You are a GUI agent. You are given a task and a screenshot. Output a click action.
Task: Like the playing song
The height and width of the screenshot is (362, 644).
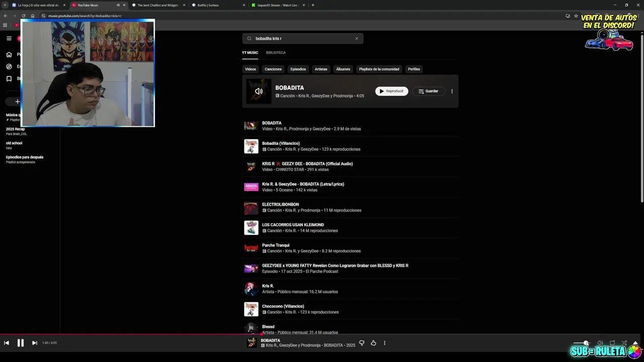[x=373, y=343]
